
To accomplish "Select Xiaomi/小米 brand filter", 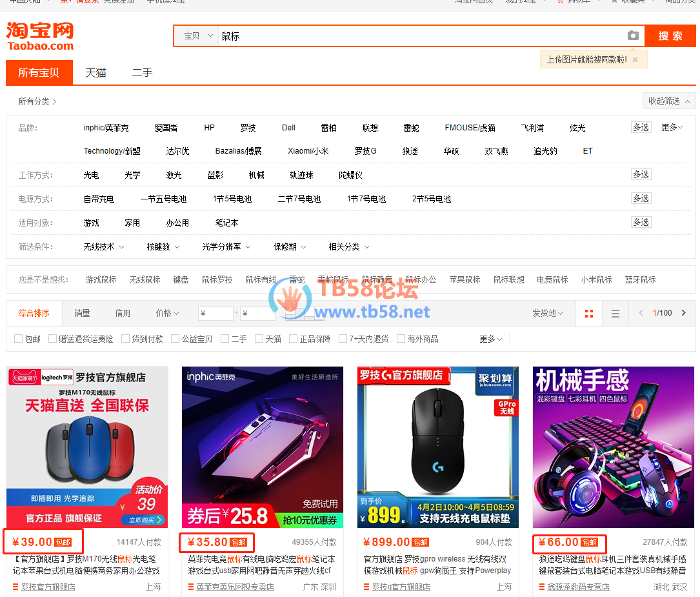I will [x=308, y=151].
